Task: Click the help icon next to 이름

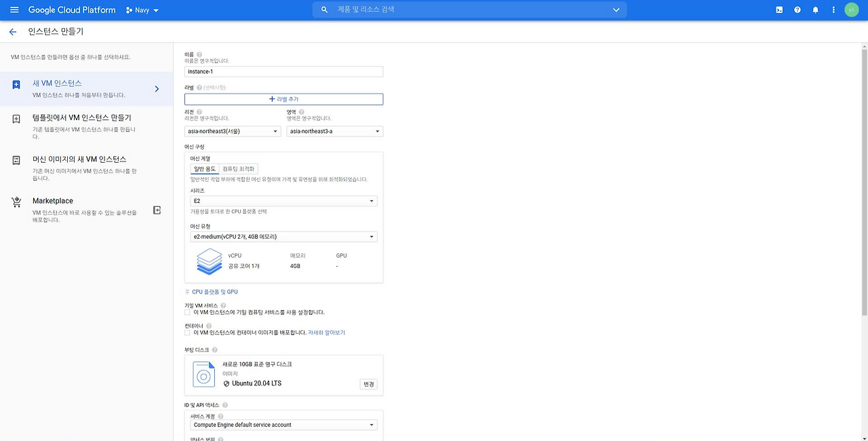Action: click(x=199, y=54)
